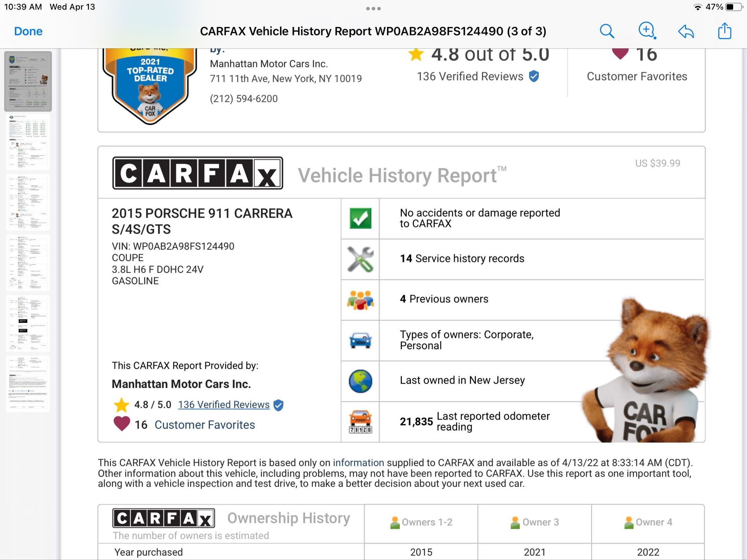Click the previous owners people icon
The height and width of the screenshot is (560, 747).
(360, 300)
